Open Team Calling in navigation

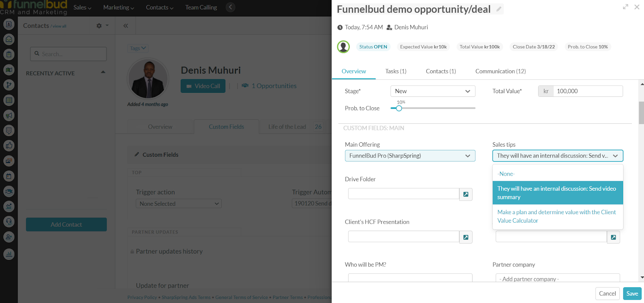coord(201,7)
